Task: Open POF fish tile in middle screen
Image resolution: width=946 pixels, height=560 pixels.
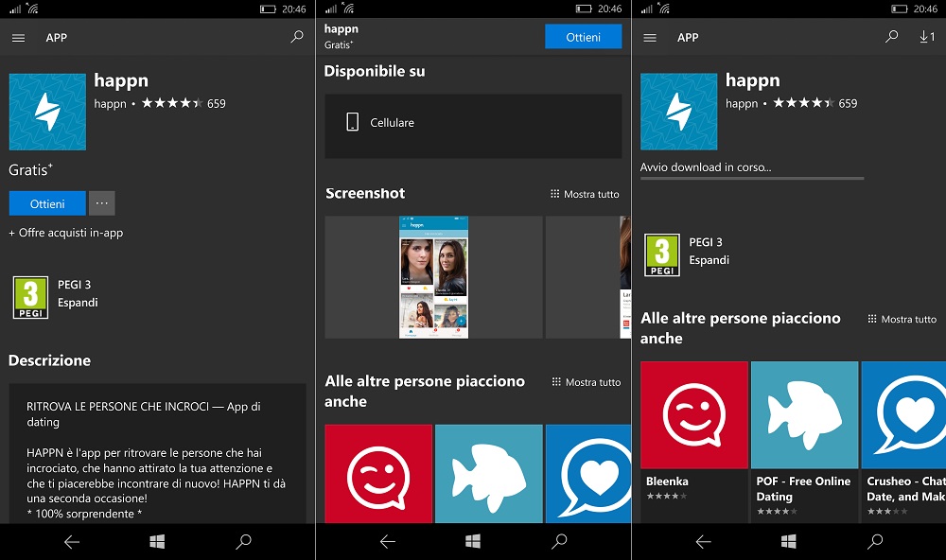Action: (x=489, y=474)
